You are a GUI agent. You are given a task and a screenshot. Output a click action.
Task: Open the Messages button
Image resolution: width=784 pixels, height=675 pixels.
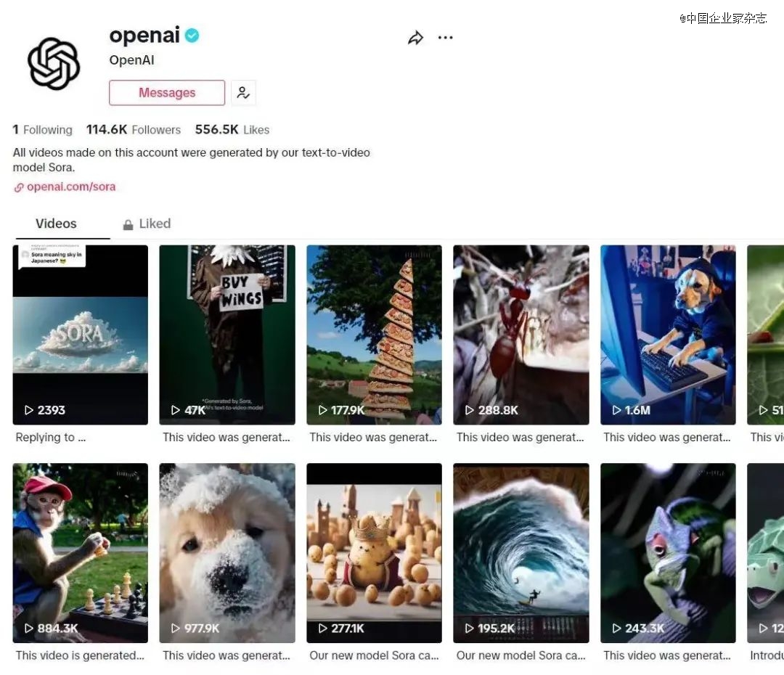click(x=167, y=92)
